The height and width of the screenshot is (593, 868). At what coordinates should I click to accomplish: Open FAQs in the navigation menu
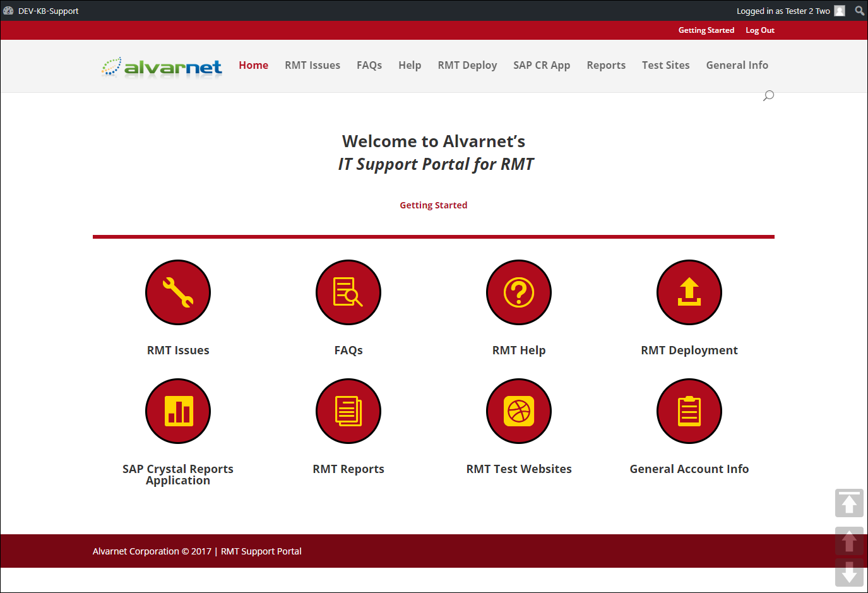click(x=369, y=65)
